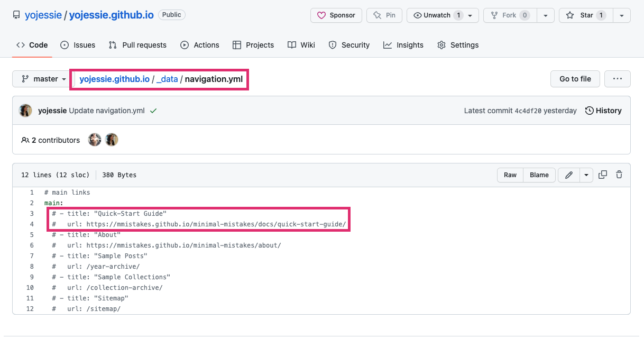
Task: Open the Update navigation.yml commit message
Action: coord(107,111)
